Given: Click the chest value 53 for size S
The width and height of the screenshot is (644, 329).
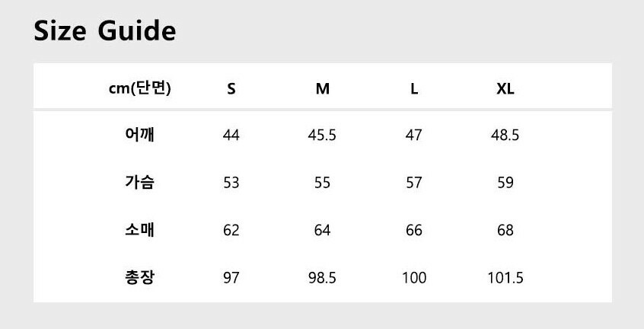Looking at the screenshot, I should tap(231, 183).
